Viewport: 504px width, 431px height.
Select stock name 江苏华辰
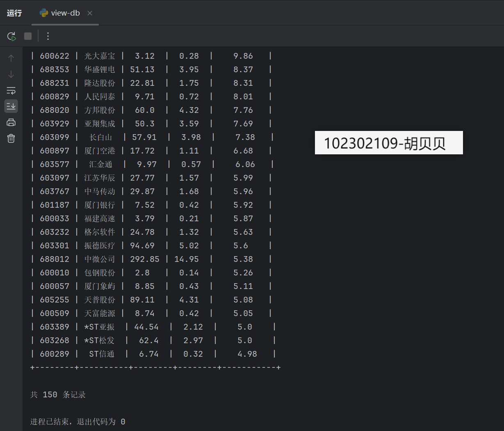click(100, 178)
